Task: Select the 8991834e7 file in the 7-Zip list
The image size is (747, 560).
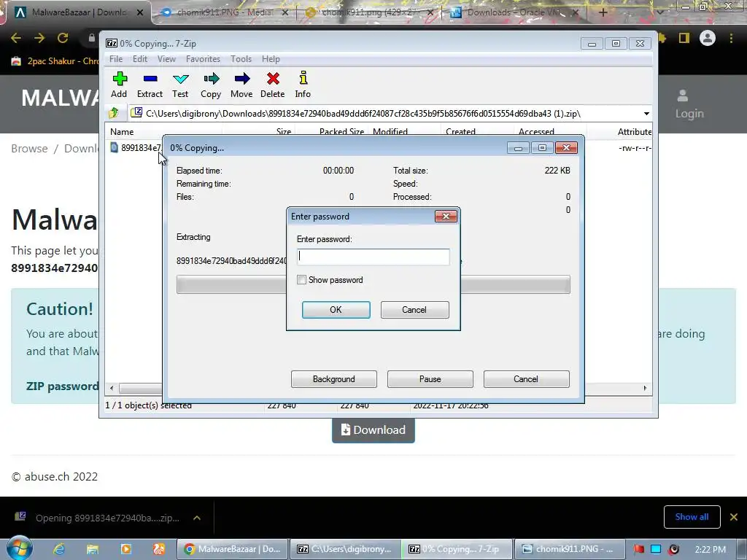Action: coord(136,147)
